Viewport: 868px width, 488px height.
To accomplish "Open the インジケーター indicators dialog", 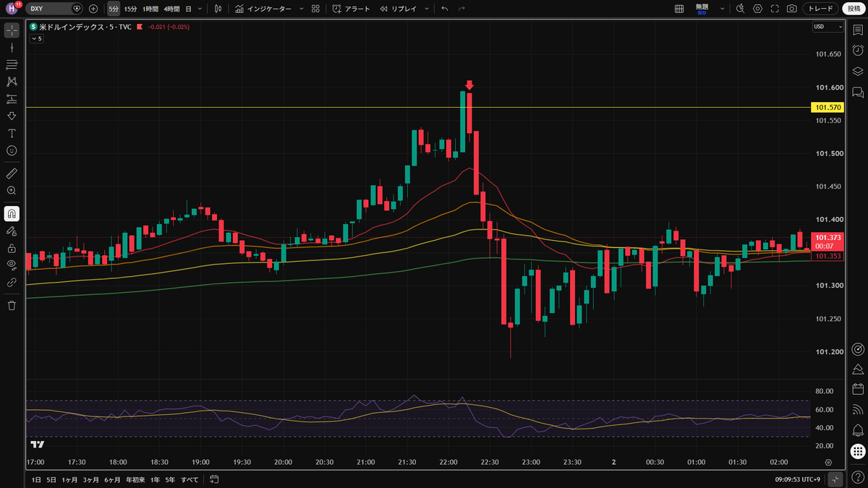I will point(264,9).
